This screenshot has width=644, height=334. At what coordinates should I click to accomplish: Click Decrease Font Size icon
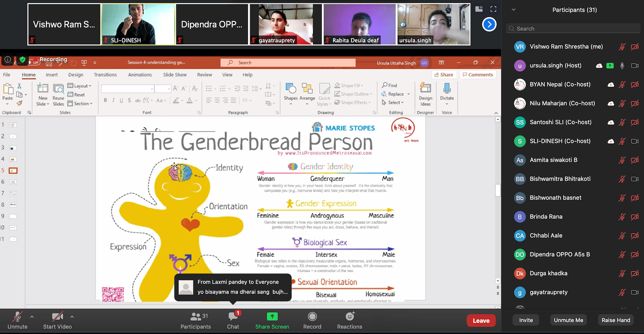pos(184,88)
